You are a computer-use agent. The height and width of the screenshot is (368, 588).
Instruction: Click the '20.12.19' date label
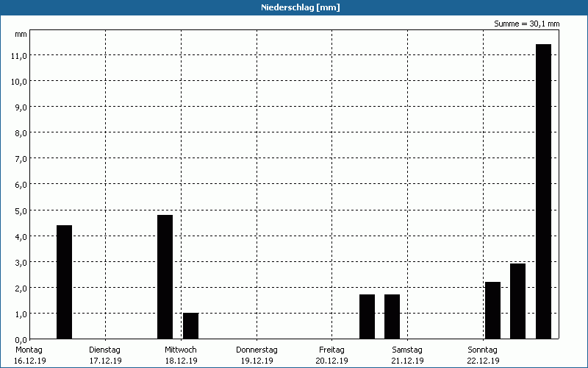point(332,361)
